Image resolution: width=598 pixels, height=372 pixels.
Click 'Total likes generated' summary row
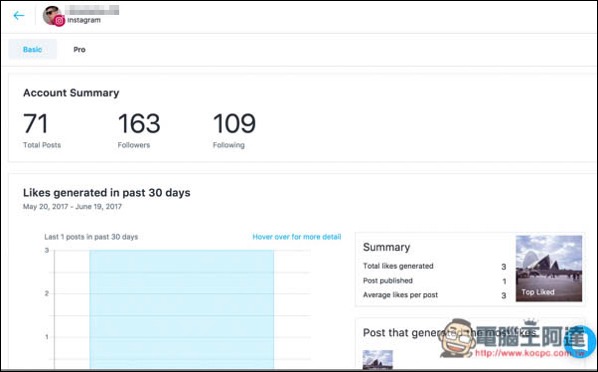pos(435,266)
